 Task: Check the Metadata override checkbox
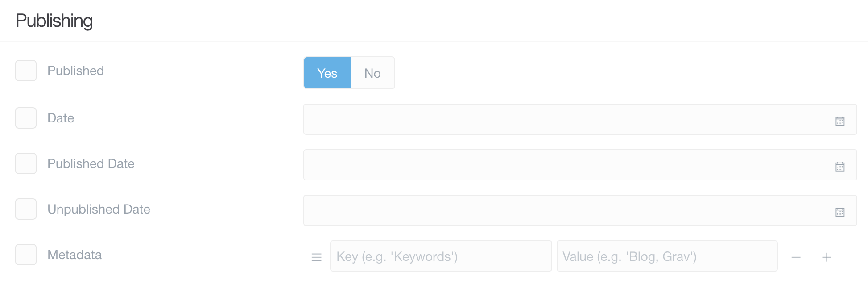[x=25, y=255]
